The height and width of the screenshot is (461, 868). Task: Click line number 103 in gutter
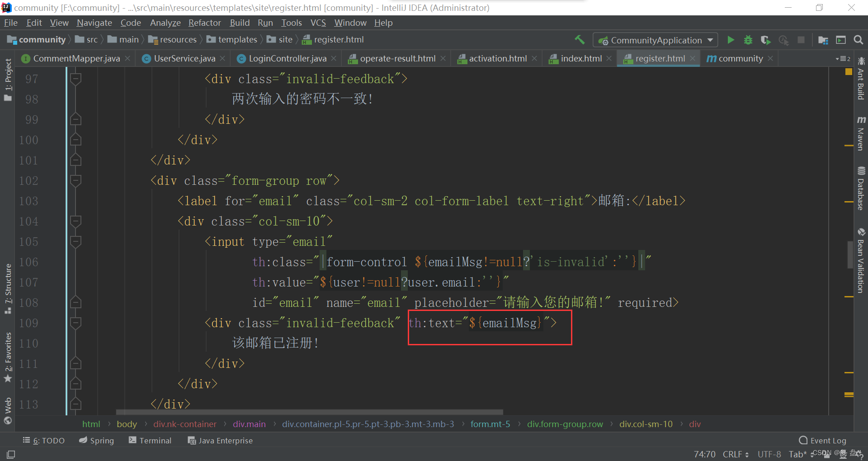[x=28, y=201]
